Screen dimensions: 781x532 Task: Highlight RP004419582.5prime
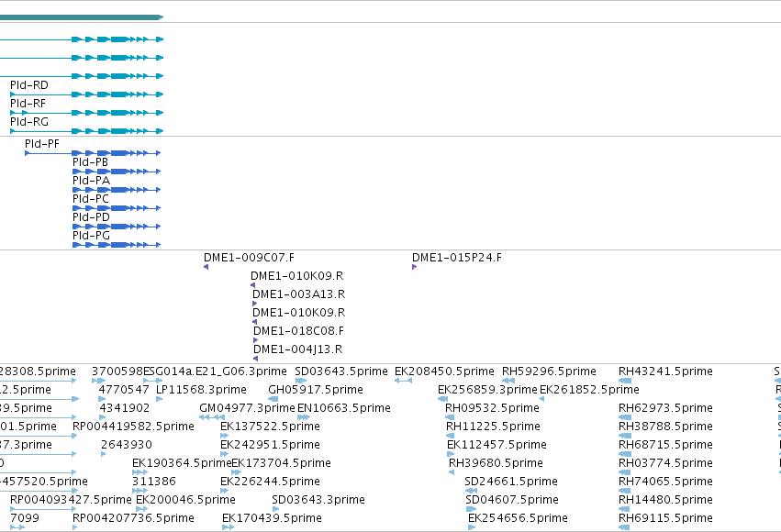(133, 427)
